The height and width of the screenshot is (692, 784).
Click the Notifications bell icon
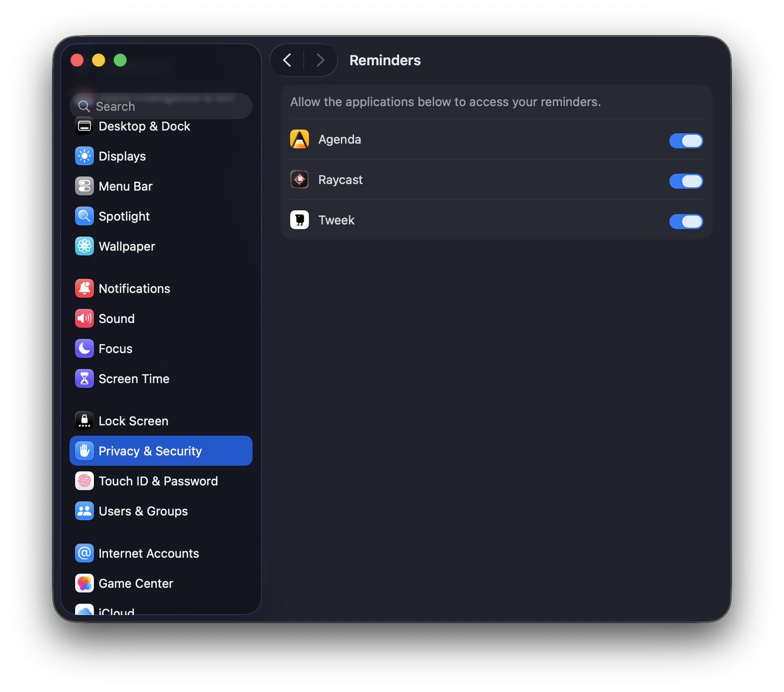[85, 288]
